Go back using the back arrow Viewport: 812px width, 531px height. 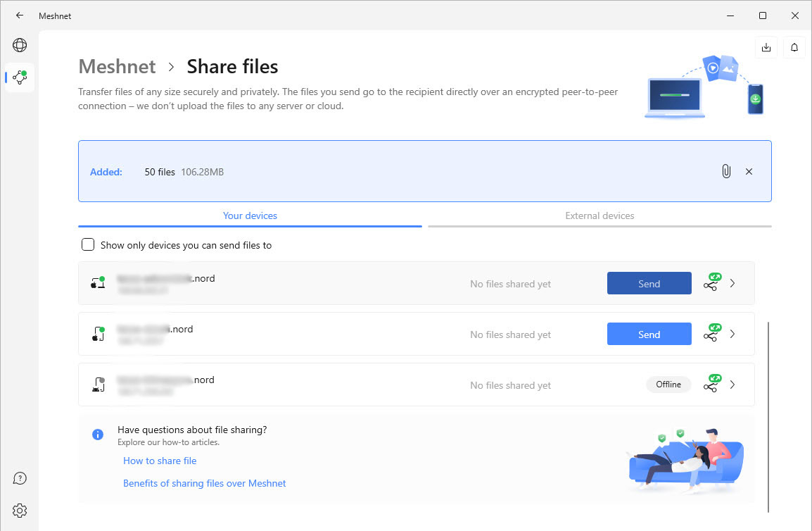(20, 15)
